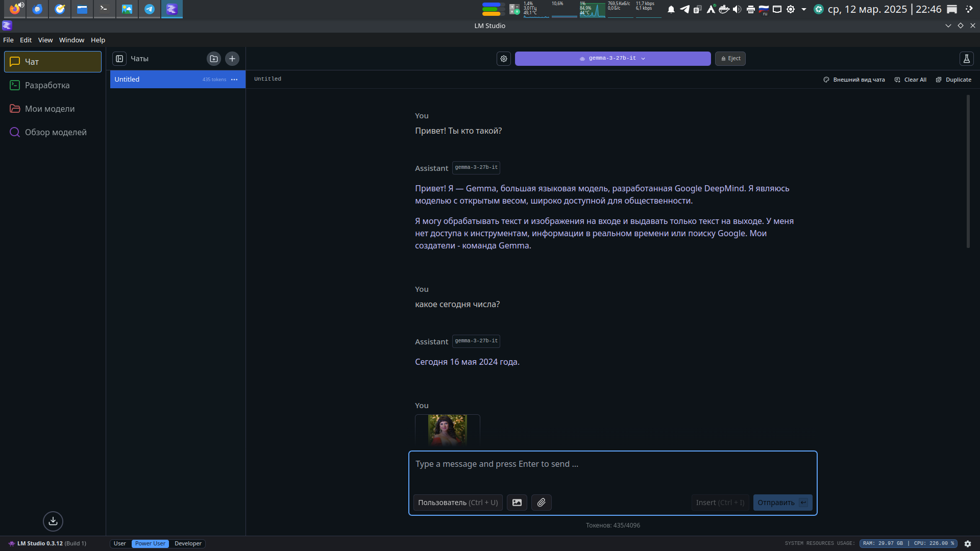This screenshot has height=551, width=980.
Task: Switch to User mode
Action: pyautogui.click(x=120, y=544)
